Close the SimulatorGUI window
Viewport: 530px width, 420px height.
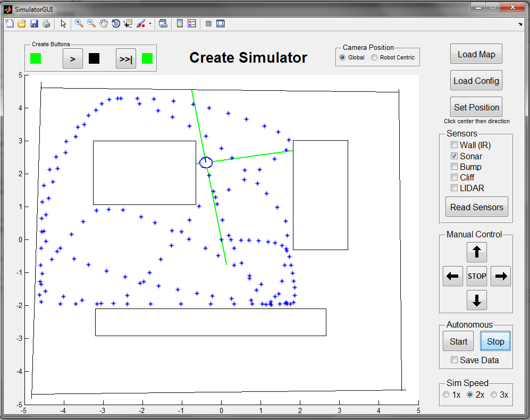click(512, 7)
